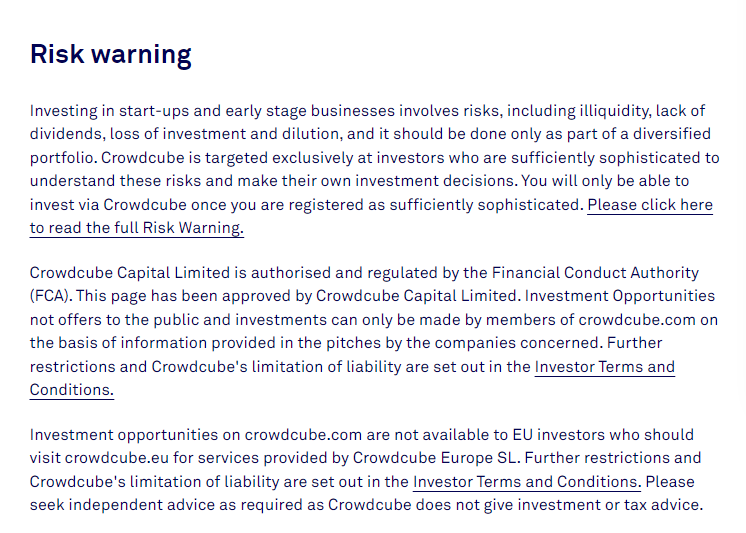746x533 pixels.
Task: Click the "Please click here" Risk Warning link
Action: click(650, 204)
